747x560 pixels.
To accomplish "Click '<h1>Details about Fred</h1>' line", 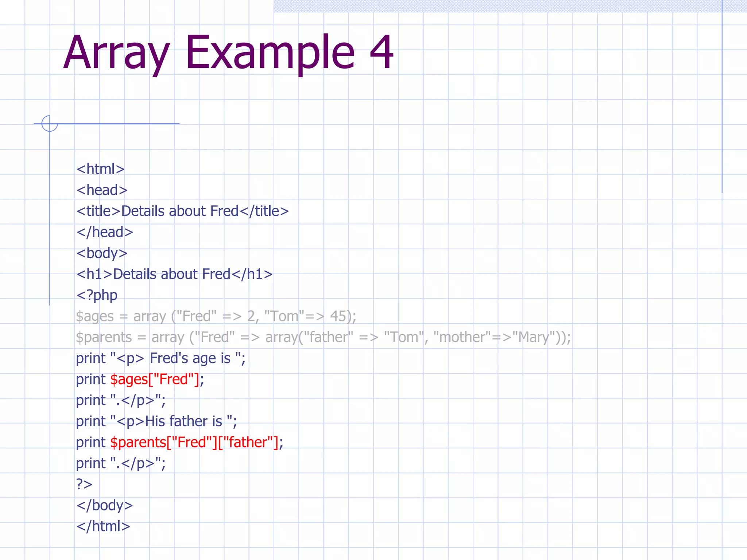I will [174, 274].
